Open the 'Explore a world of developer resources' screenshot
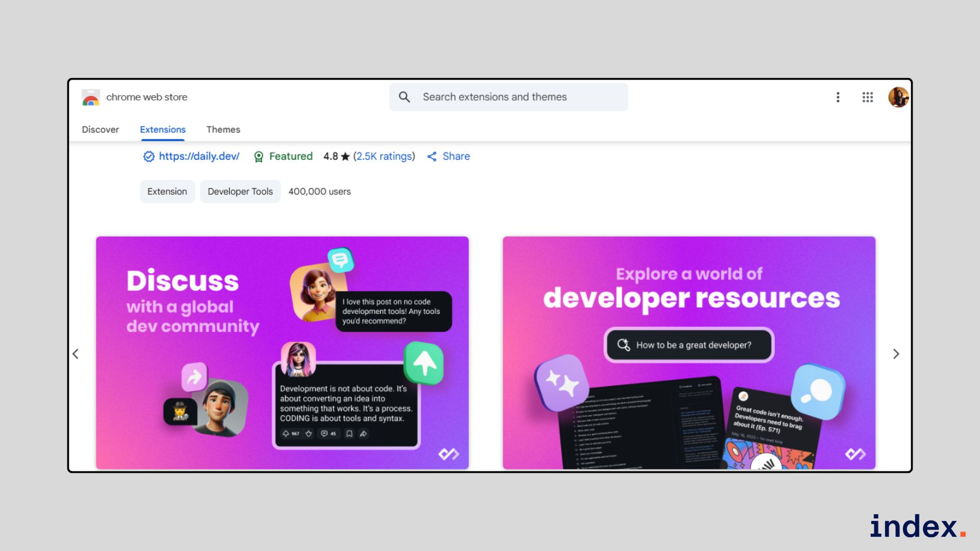Image resolution: width=980 pixels, height=551 pixels. pyautogui.click(x=689, y=352)
